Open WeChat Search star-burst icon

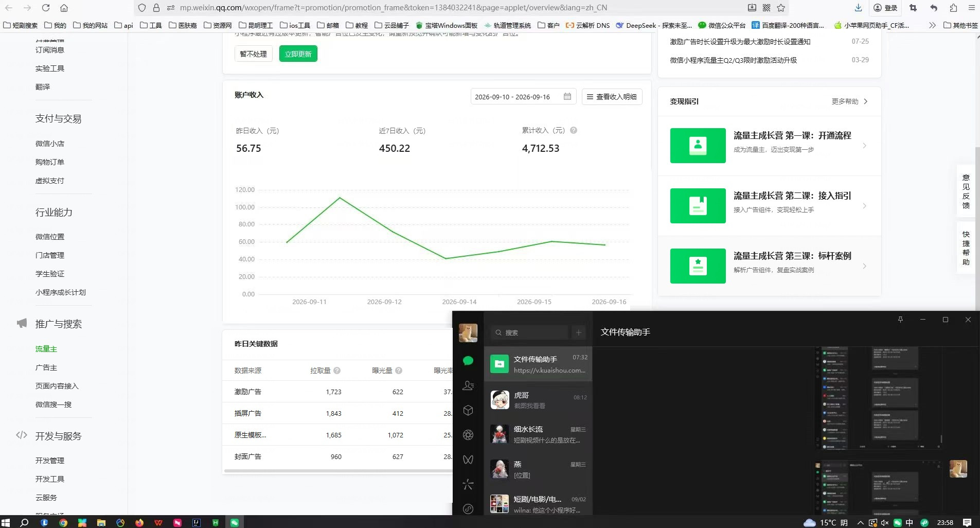click(468, 484)
